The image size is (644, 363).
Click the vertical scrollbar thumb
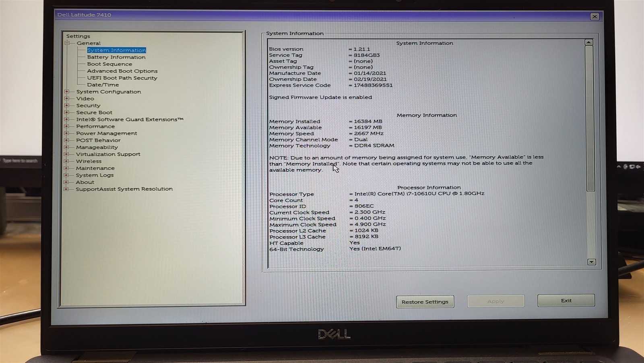click(590, 118)
